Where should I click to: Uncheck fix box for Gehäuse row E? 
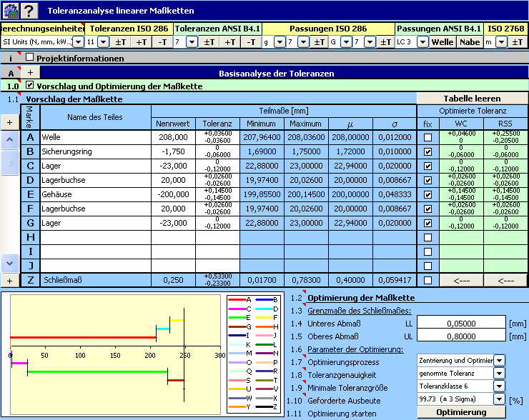(x=427, y=195)
